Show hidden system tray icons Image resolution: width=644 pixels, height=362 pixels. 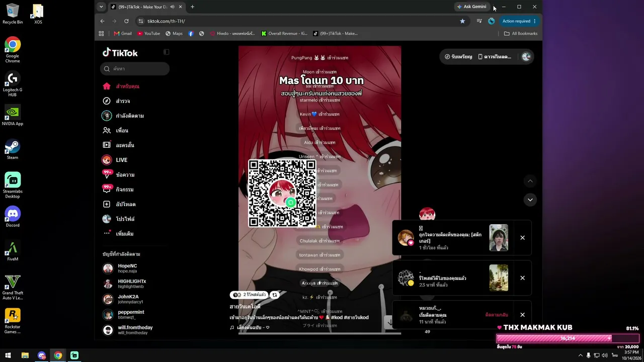tap(580, 355)
